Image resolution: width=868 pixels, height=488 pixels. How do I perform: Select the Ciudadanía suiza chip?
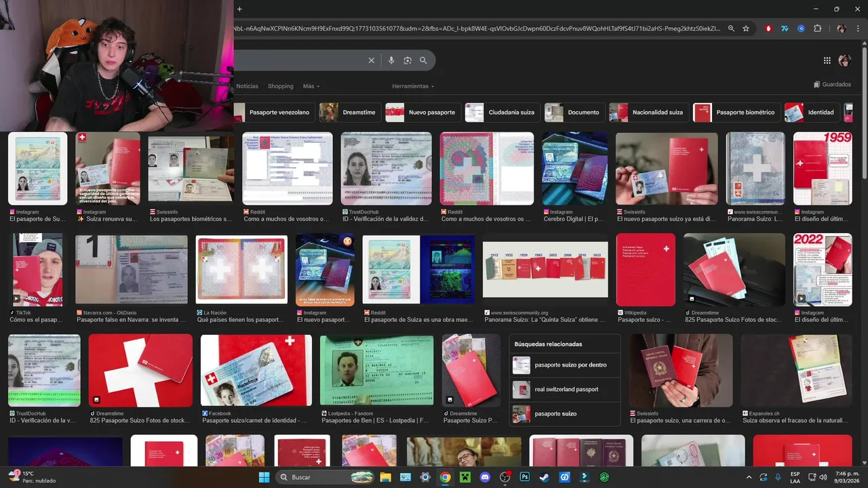[502, 113]
